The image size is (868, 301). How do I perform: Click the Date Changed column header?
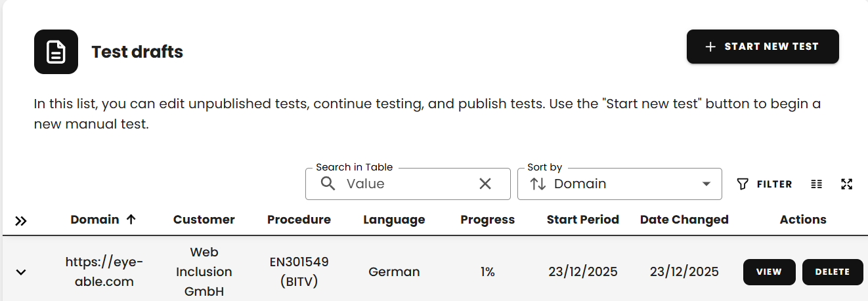point(684,220)
